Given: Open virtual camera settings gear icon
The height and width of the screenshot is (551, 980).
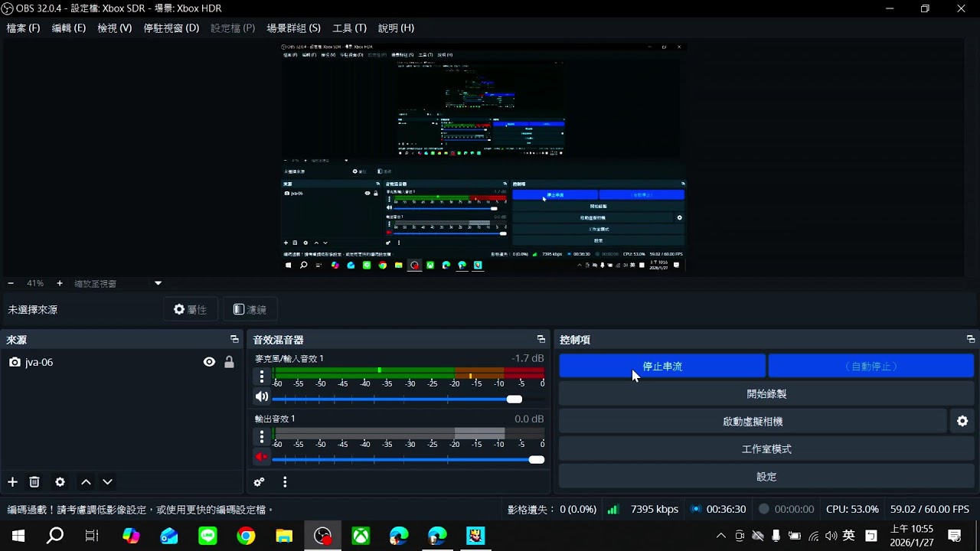Looking at the screenshot, I should click(x=962, y=422).
